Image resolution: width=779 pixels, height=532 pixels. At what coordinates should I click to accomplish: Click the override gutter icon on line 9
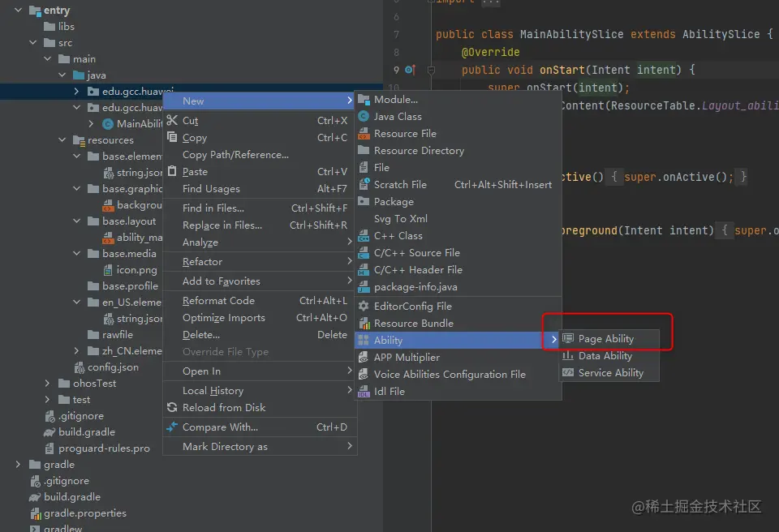(x=410, y=70)
